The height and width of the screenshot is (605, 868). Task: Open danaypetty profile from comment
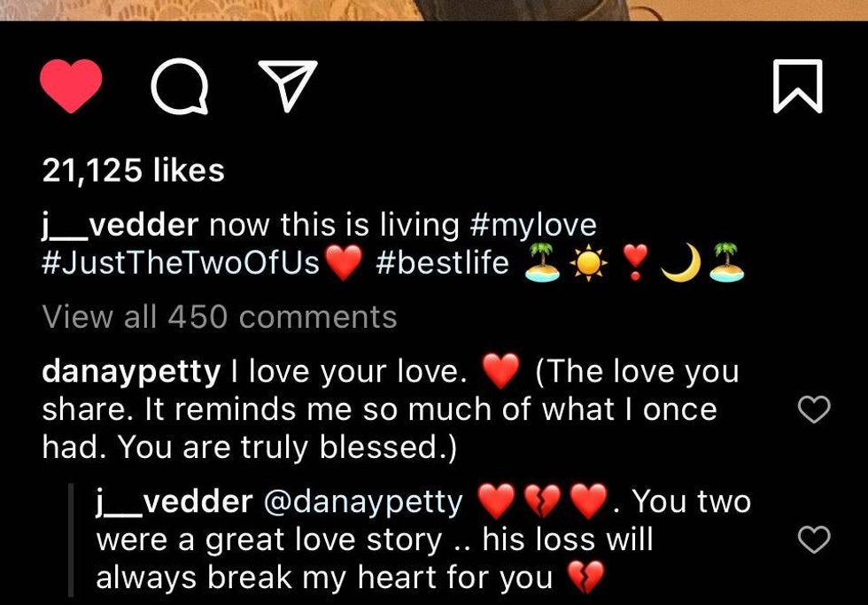coord(131,372)
